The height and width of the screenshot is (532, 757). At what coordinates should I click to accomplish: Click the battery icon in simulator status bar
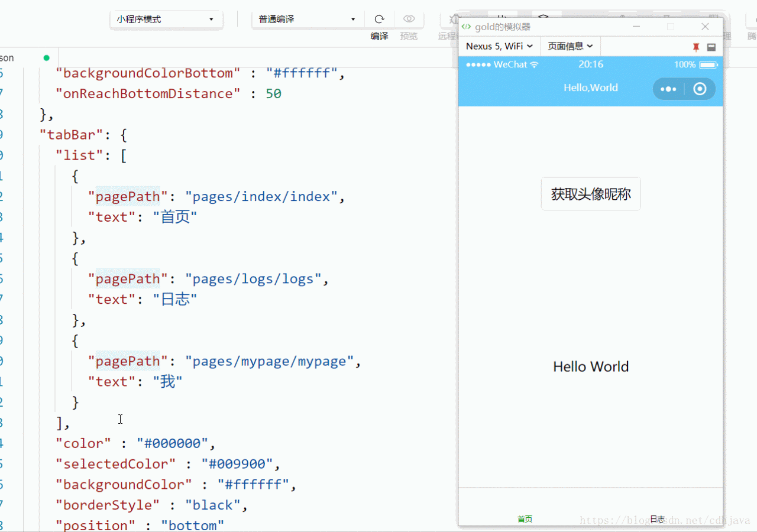(709, 64)
